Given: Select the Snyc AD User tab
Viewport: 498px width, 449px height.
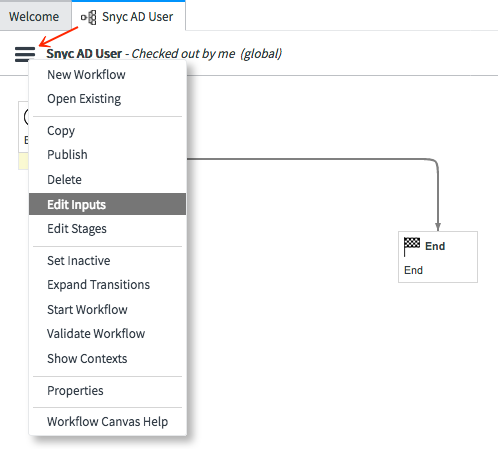Looking at the screenshot, I should tap(129, 16).
